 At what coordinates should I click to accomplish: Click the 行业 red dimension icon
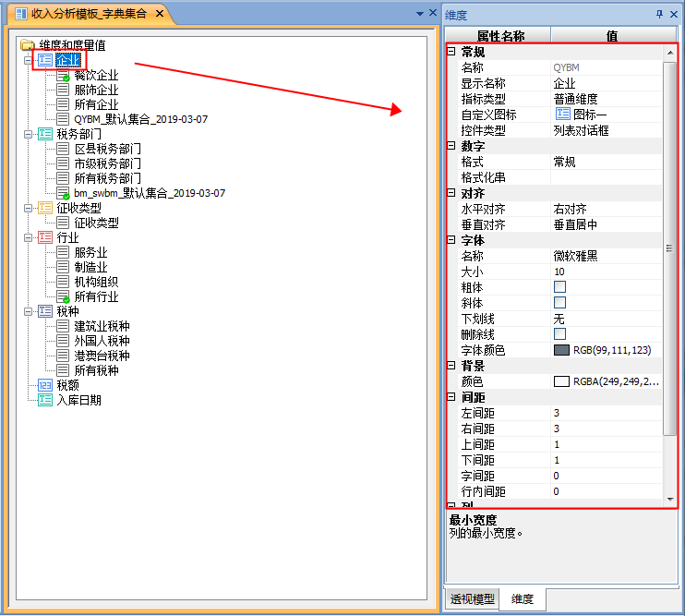coord(45,237)
